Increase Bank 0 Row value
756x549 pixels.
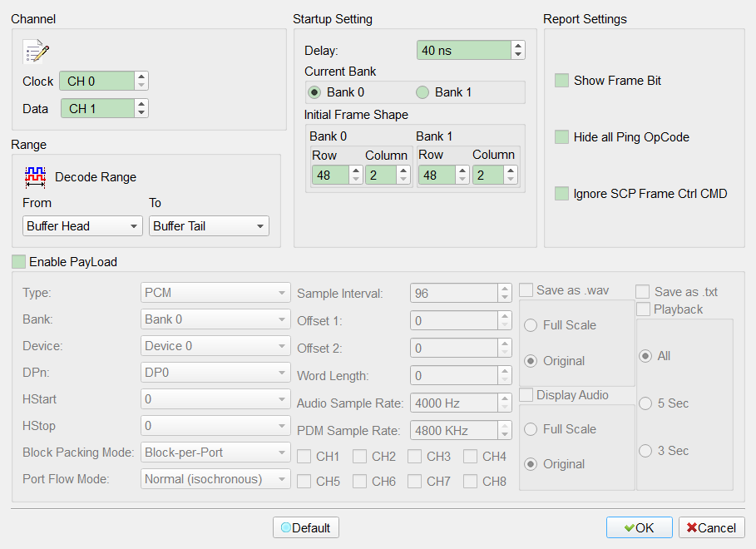(356, 171)
